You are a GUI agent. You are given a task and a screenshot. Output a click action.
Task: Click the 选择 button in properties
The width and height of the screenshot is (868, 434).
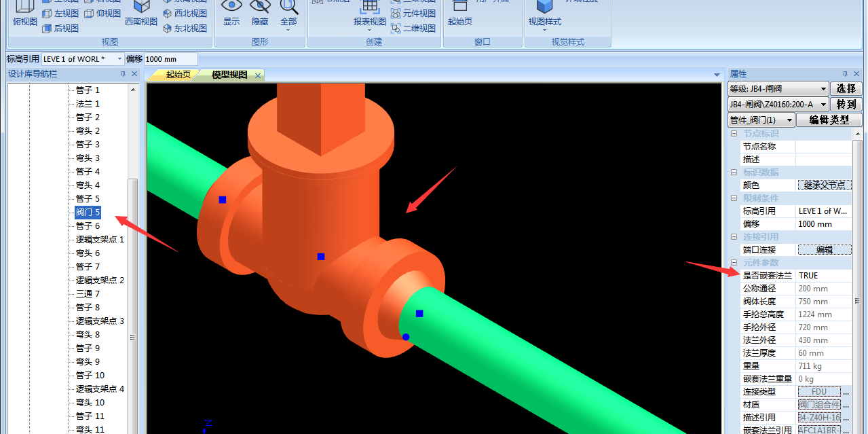point(846,89)
